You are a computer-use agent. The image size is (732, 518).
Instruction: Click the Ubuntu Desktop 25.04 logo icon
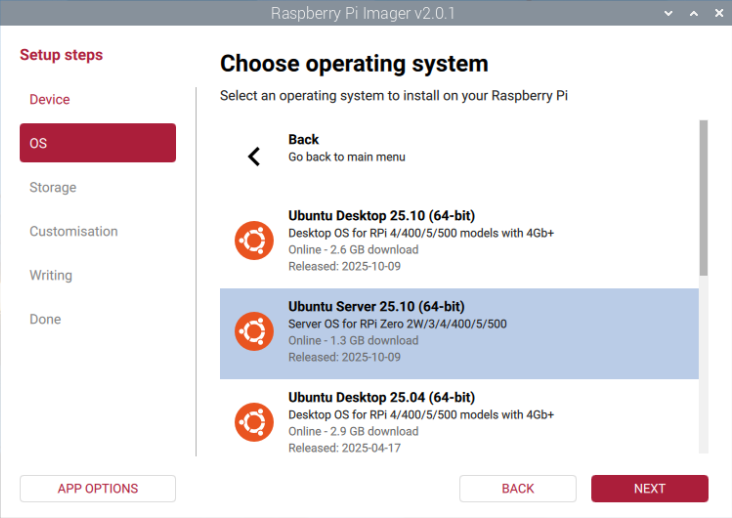[x=254, y=422]
